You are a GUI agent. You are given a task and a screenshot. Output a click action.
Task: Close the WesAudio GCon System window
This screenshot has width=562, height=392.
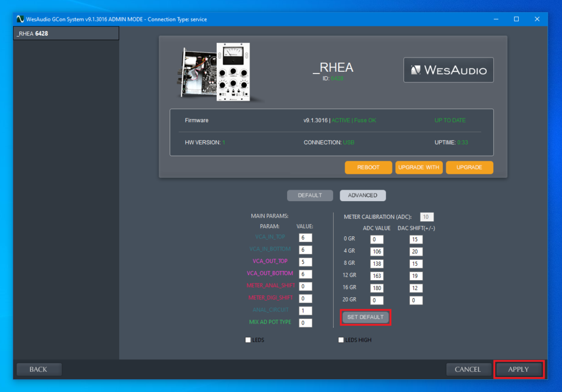(x=537, y=19)
